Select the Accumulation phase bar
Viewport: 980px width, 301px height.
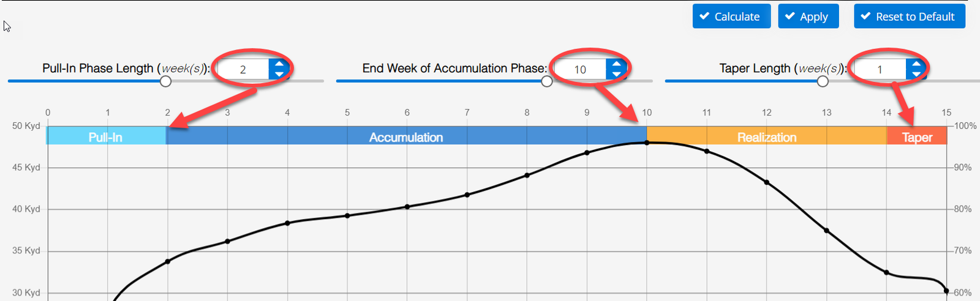[x=406, y=136]
